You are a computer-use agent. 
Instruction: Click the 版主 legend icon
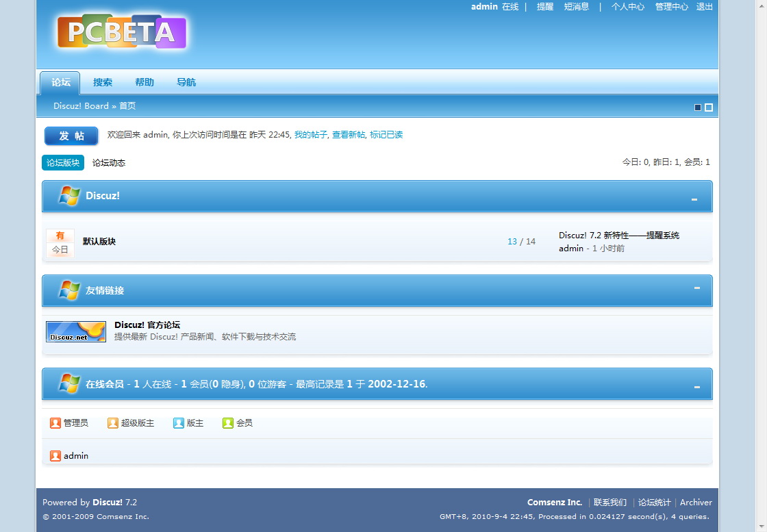point(179,423)
